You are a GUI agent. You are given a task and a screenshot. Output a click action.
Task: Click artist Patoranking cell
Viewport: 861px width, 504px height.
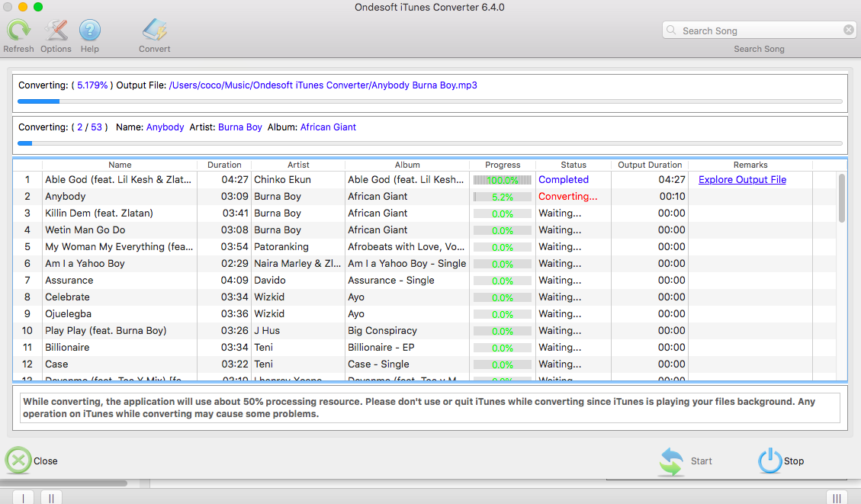tap(298, 246)
